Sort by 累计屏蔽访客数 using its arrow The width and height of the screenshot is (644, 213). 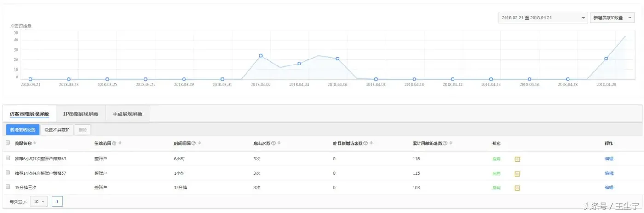click(x=451, y=143)
